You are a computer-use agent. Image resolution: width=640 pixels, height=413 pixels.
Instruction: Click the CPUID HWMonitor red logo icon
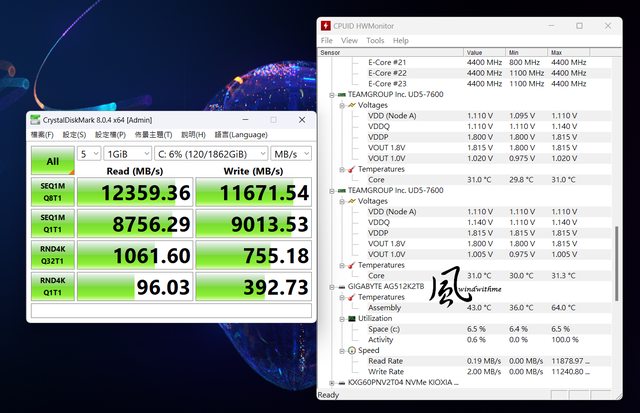tap(327, 25)
